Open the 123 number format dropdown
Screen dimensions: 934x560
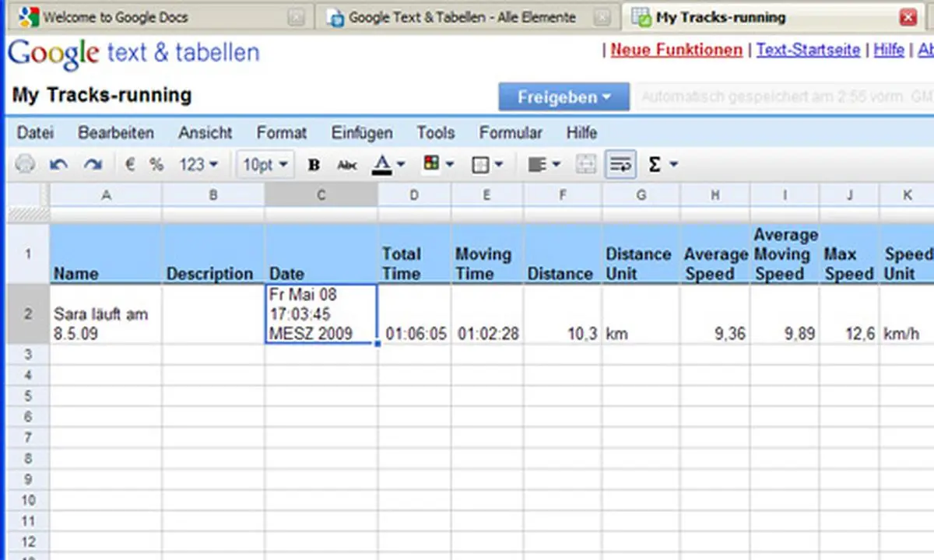(x=196, y=164)
